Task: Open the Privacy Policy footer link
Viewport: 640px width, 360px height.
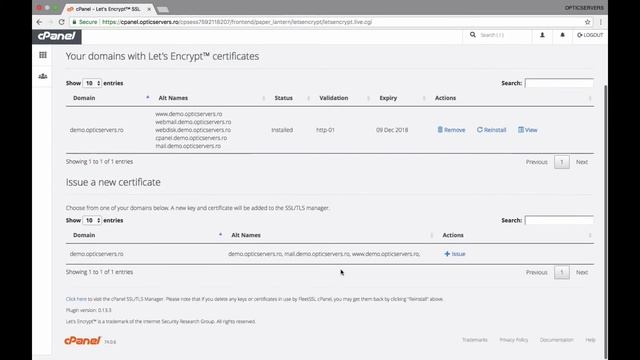Action: 513,340
